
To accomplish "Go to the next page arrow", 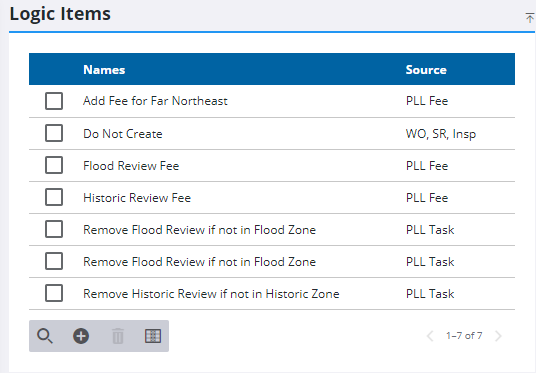I will click(498, 336).
